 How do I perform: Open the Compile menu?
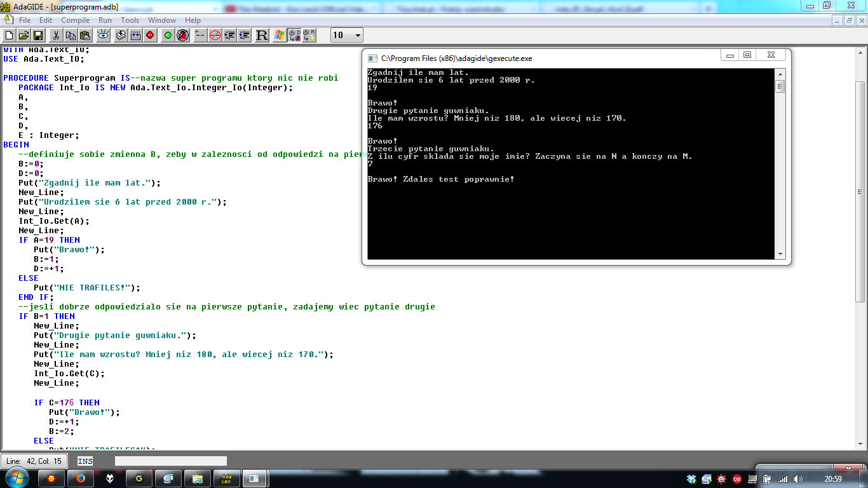[x=75, y=20]
